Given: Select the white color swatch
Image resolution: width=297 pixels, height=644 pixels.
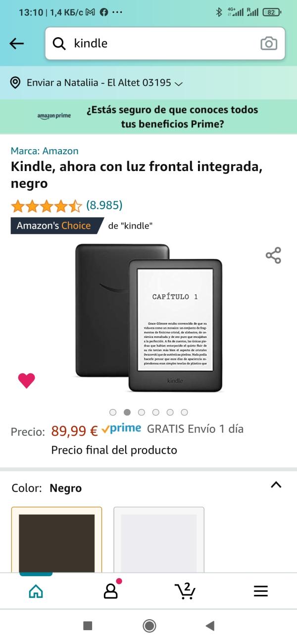Looking at the screenshot, I should [x=159, y=539].
